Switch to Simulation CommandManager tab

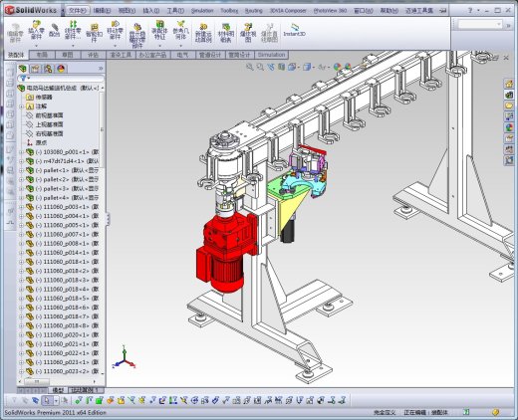pyautogui.click(x=271, y=55)
